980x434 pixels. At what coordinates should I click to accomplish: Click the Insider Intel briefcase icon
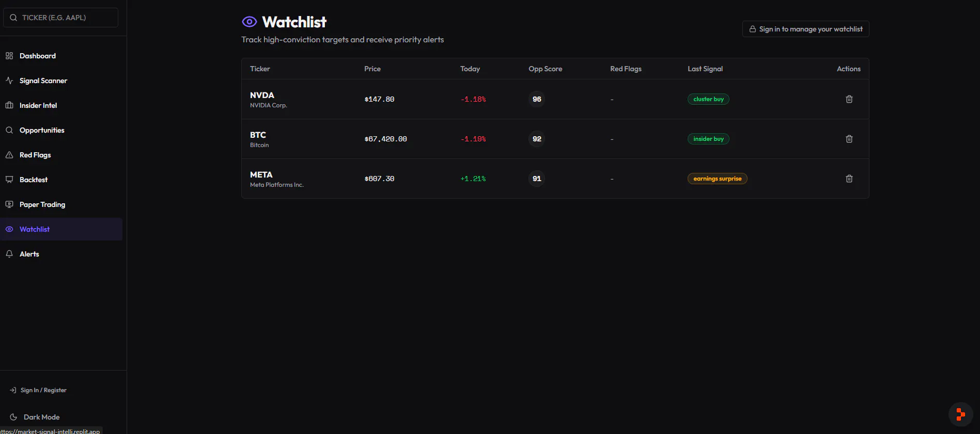pyautogui.click(x=9, y=105)
